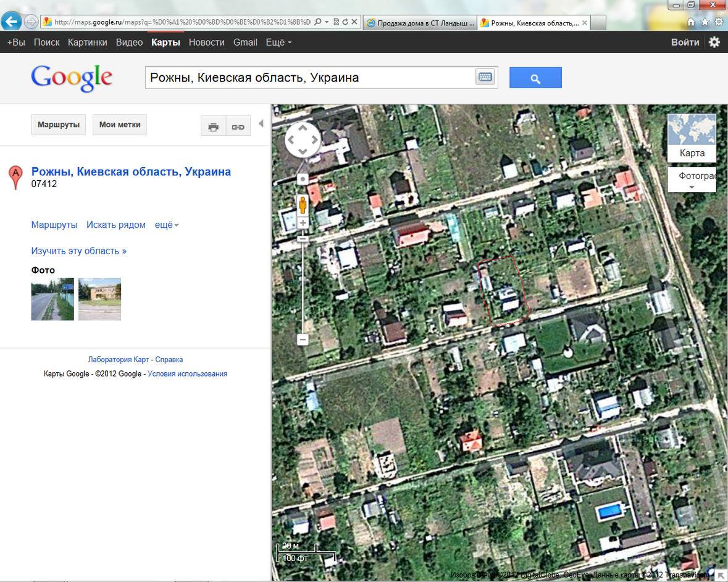Click the blue search magnifier button
Image resolution: width=728 pixels, height=582 pixels.
click(535, 78)
